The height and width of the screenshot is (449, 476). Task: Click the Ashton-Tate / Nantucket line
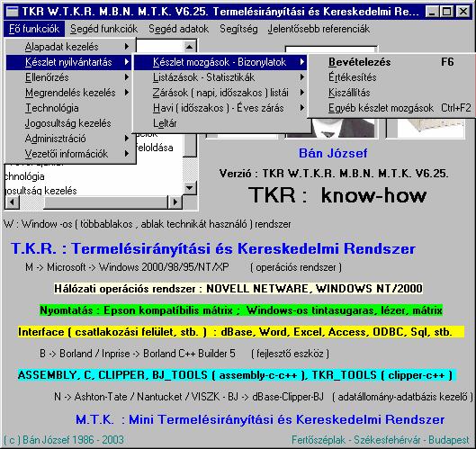[264, 397]
